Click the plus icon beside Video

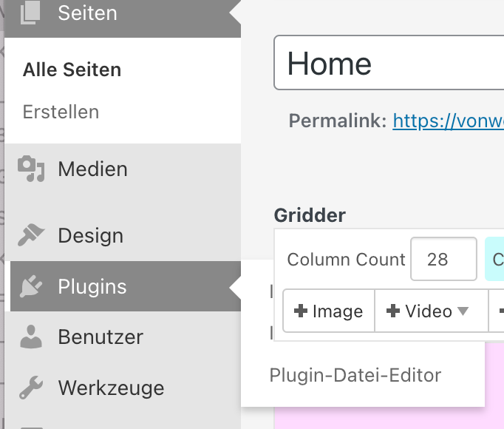coord(394,311)
